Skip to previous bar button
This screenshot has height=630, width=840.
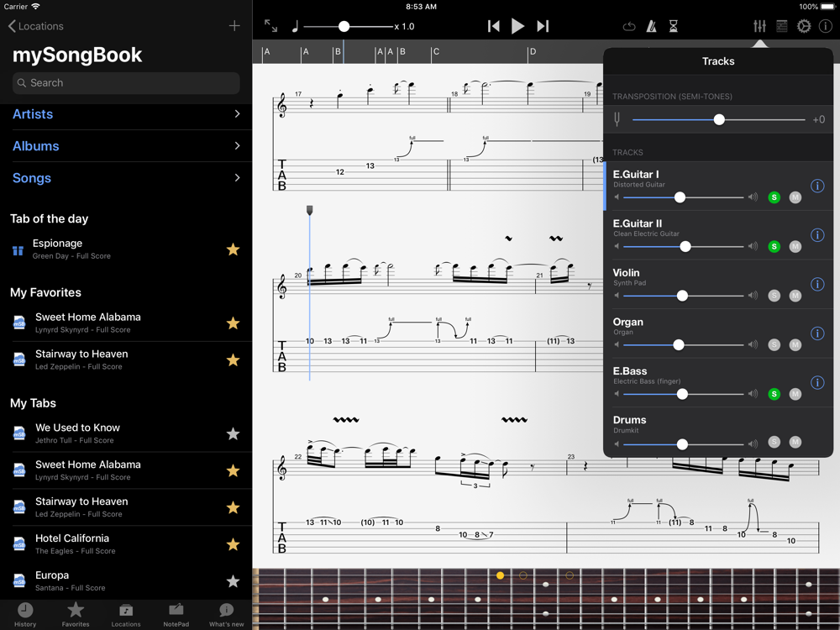pyautogui.click(x=493, y=26)
